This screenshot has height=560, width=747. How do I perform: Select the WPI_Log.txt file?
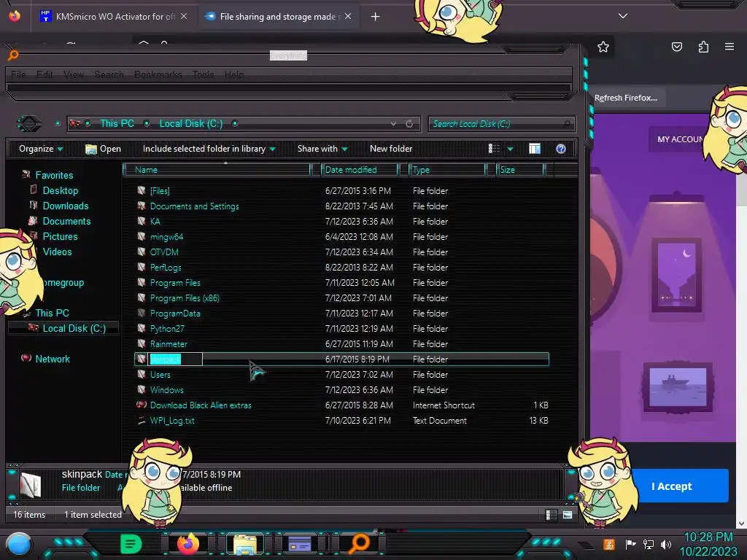tap(172, 421)
